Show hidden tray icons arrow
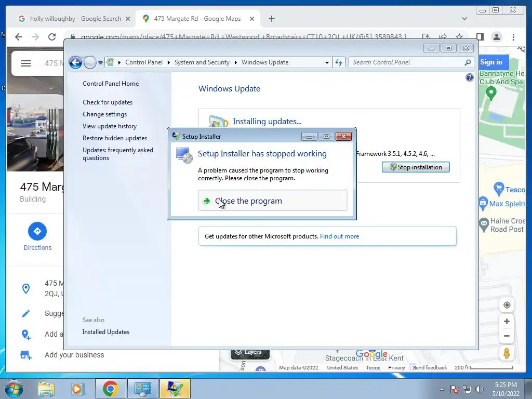The width and height of the screenshot is (532, 399). pos(442,389)
